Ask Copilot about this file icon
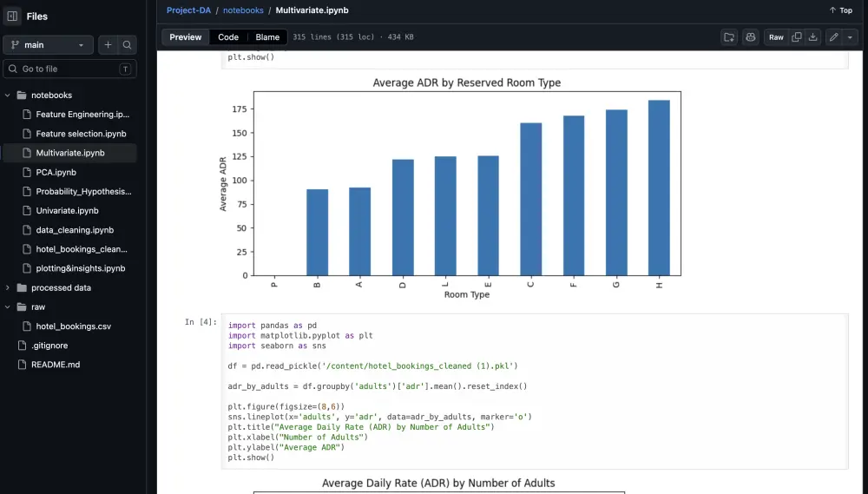The image size is (868, 494). [751, 37]
